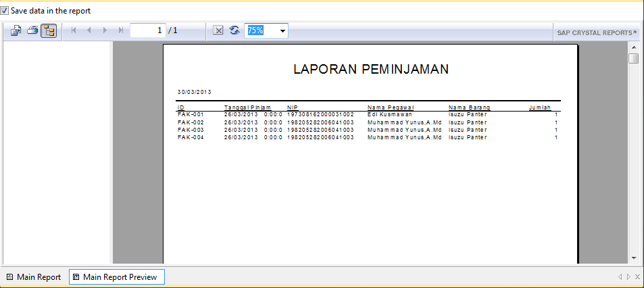The height and width of the screenshot is (288, 644).
Task: Click the Print Report icon
Action: [x=33, y=30]
